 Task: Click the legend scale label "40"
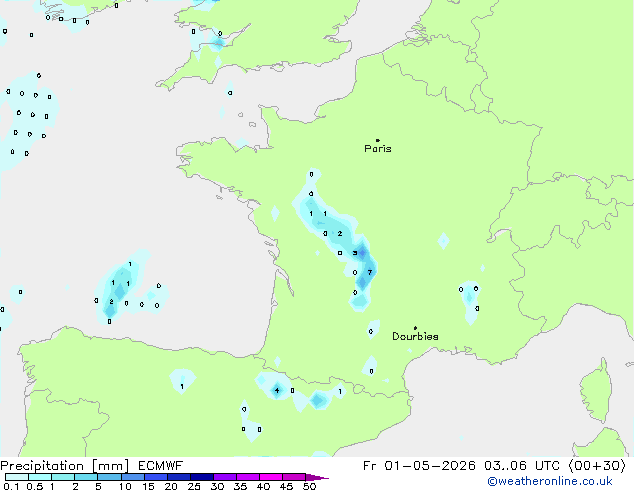(263, 486)
